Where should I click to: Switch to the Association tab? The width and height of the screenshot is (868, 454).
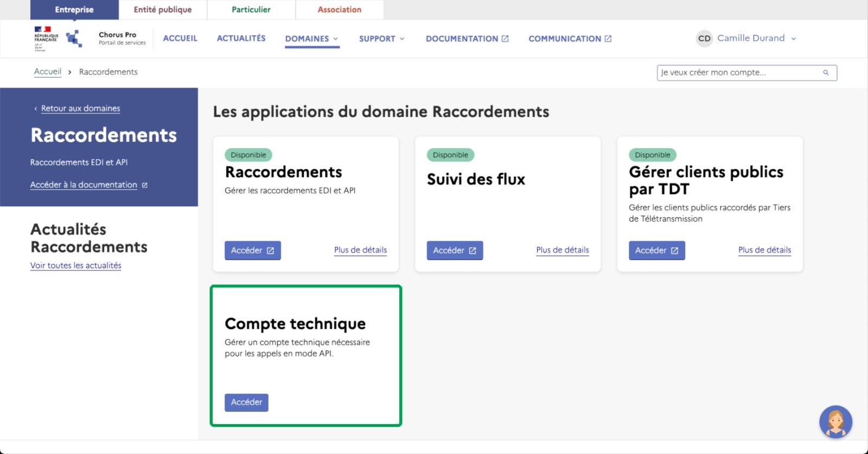click(340, 10)
